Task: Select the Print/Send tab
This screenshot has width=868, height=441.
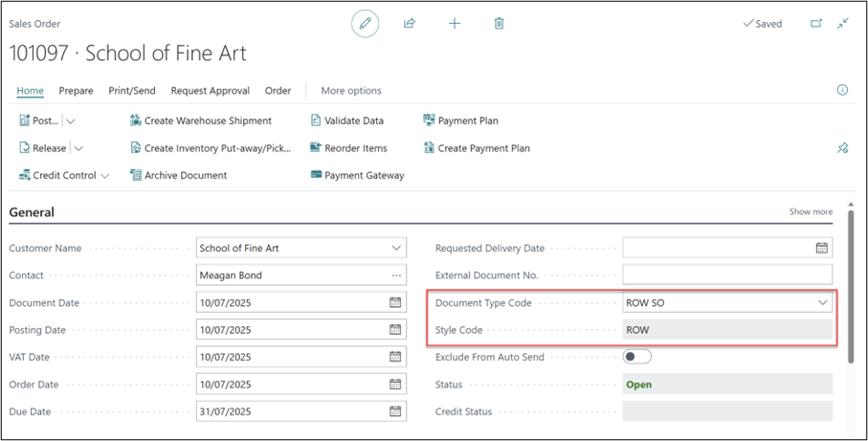Action: 132,91
